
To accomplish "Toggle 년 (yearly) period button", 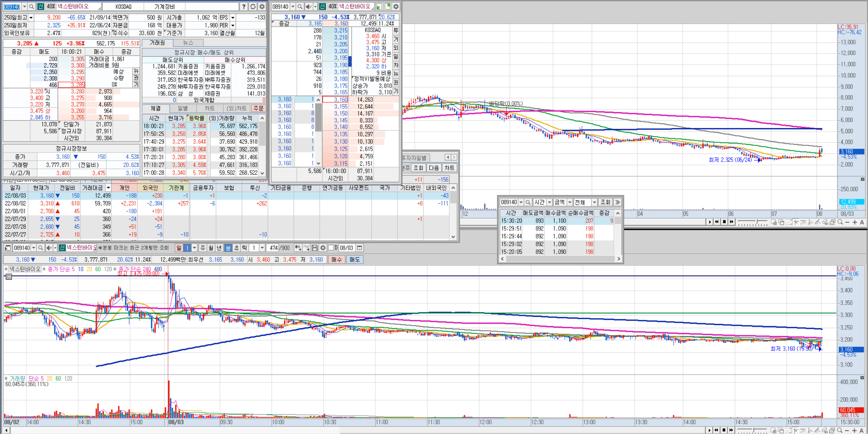I will click(220, 248).
